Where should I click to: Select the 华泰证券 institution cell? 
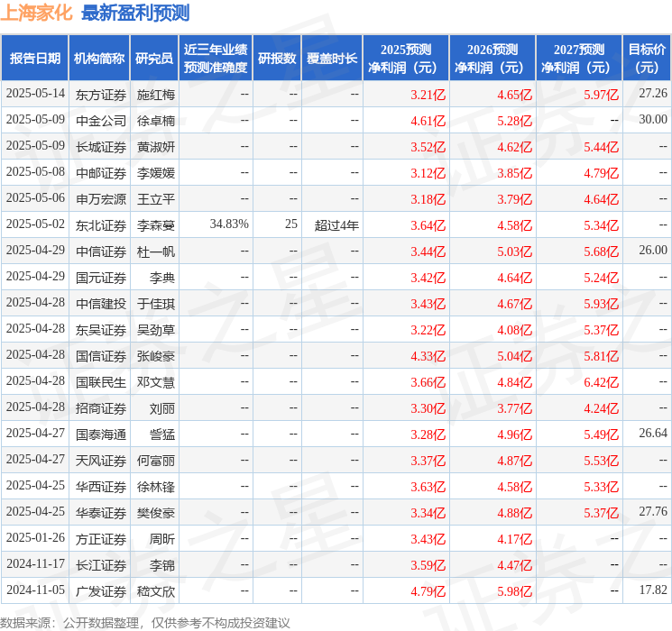[x=101, y=513]
